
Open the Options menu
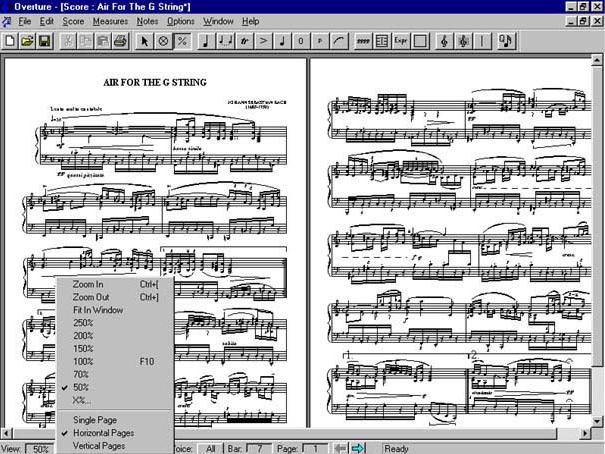click(x=181, y=21)
